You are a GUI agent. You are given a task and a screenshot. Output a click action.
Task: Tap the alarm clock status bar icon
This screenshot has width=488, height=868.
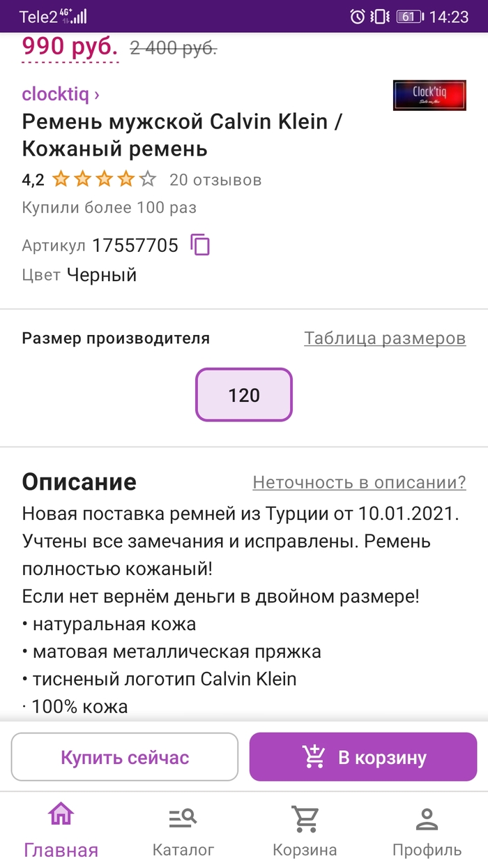tap(358, 17)
